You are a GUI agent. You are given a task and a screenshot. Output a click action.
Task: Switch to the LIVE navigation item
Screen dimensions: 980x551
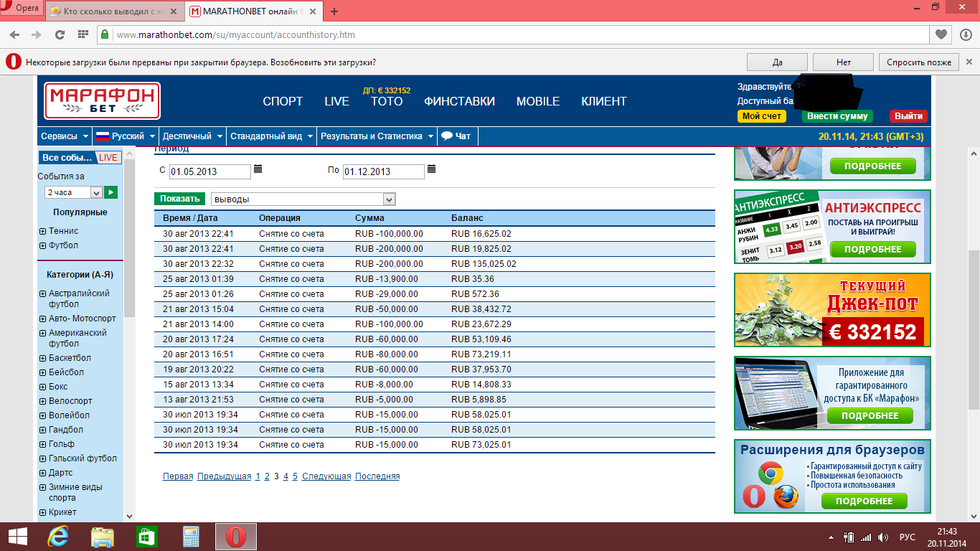click(336, 102)
